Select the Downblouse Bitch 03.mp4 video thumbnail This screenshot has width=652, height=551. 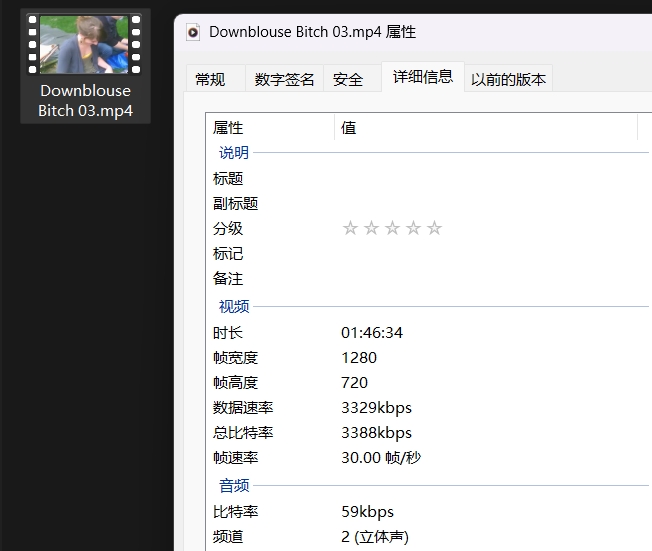coord(84,44)
